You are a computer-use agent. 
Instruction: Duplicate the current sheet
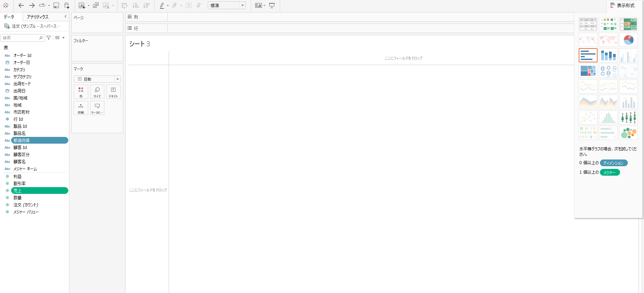(96, 5)
